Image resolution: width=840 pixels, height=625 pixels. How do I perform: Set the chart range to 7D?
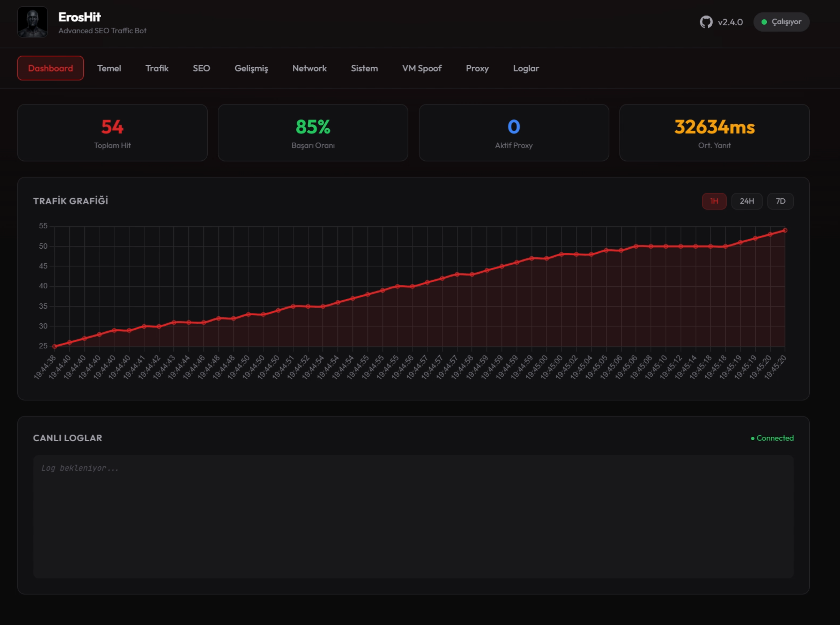tap(780, 201)
